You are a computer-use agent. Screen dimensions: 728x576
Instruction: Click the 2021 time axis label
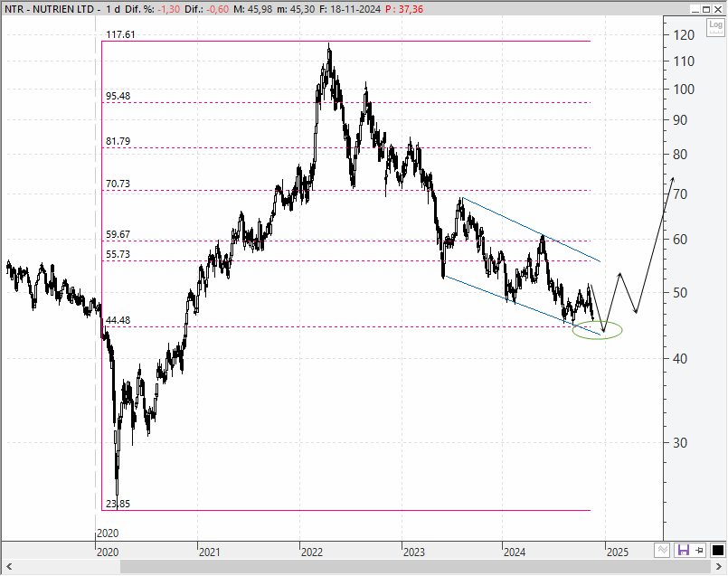pyautogui.click(x=210, y=552)
